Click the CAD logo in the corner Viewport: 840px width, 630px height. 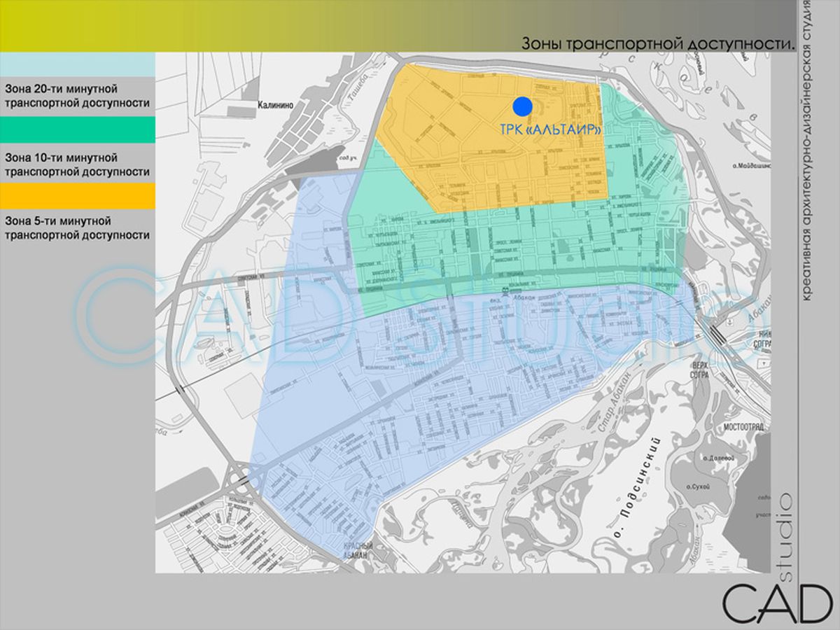(x=777, y=602)
